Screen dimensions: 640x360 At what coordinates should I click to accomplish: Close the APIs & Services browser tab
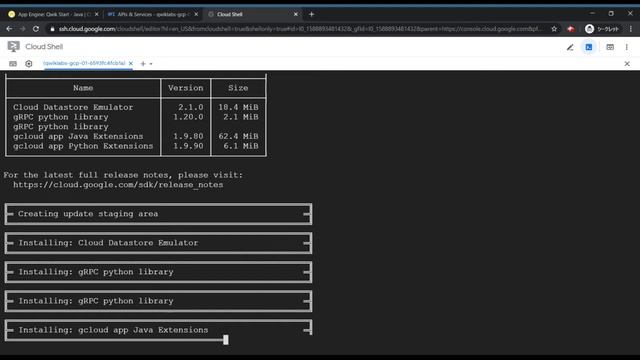pyautogui.click(x=196, y=14)
